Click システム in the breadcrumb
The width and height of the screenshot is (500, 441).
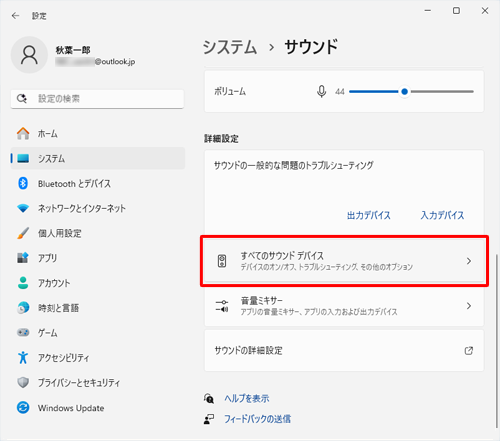click(230, 47)
